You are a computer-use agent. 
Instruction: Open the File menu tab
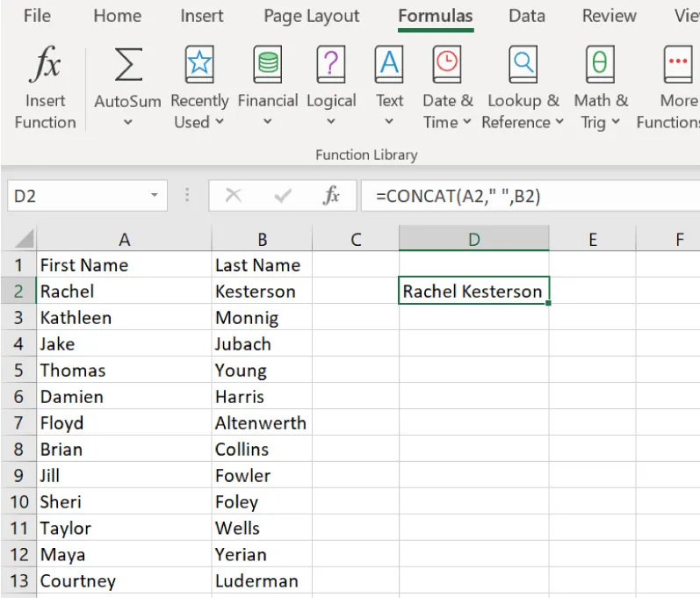tap(37, 16)
